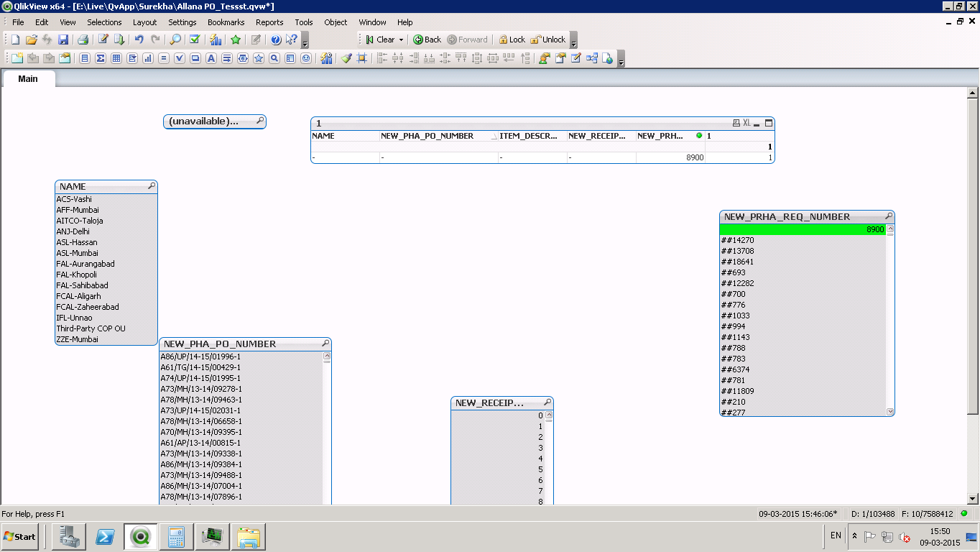This screenshot has height=552, width=980.
Task: Click the Send to Excel XL icon
Action: (746, 123)
